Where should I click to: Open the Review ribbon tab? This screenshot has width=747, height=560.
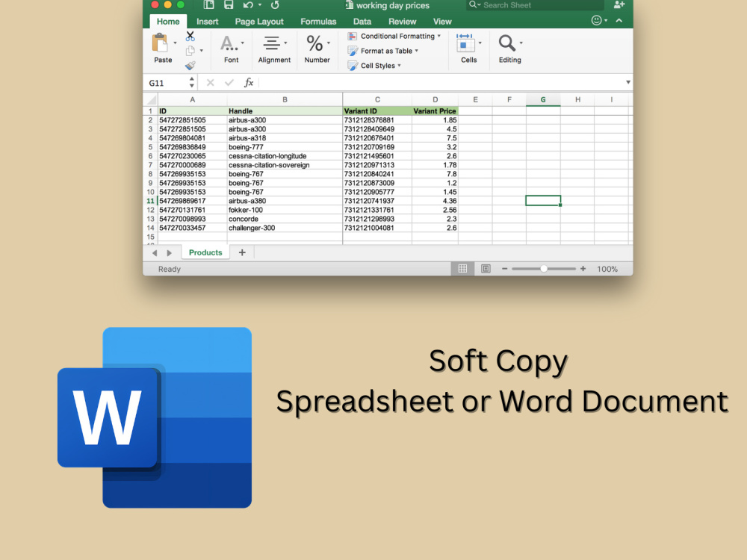coord(402,22)
